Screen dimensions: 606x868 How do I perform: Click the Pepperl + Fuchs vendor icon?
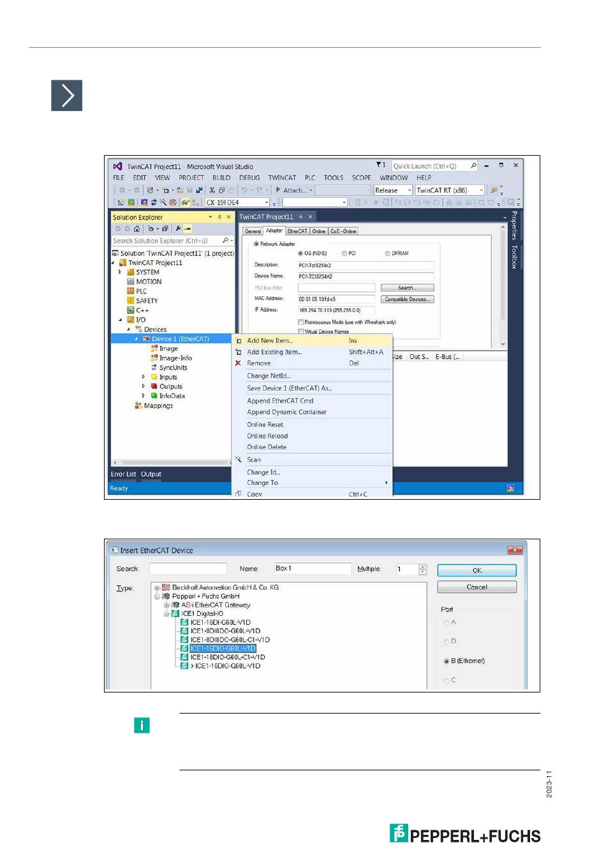(x=166, y=596)
